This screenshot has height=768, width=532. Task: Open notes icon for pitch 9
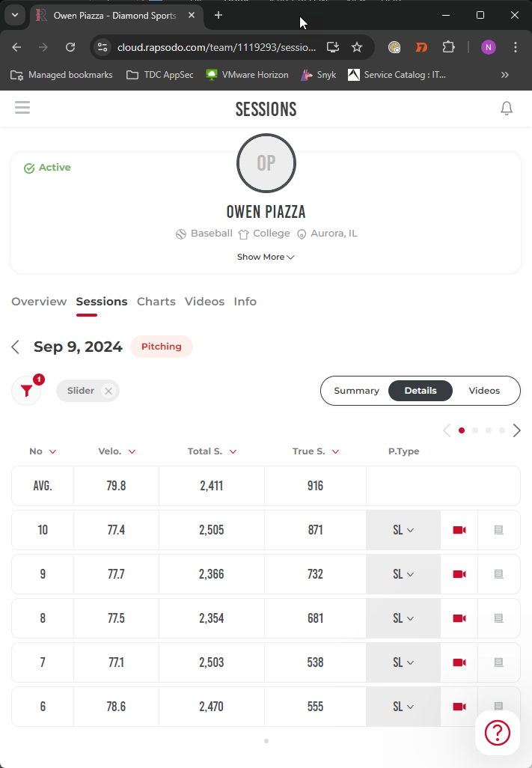[499, 574]
